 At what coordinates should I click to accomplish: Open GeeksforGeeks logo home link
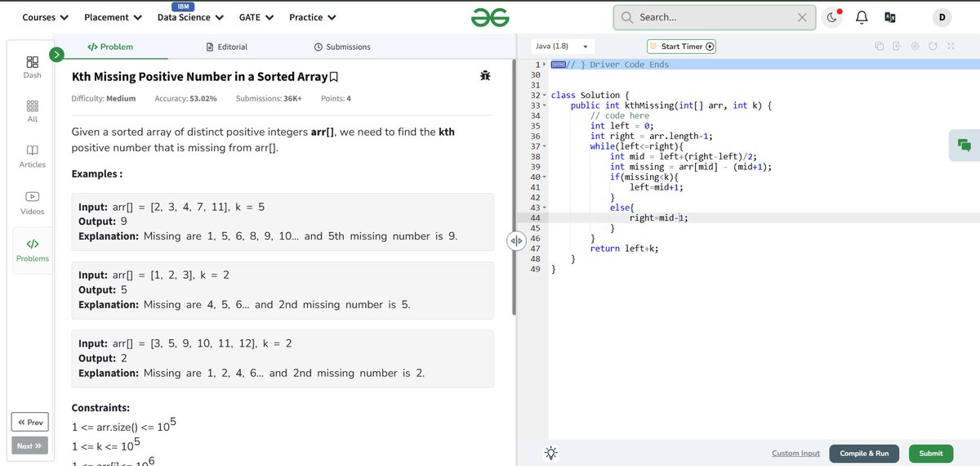click(x=490, y=17)
